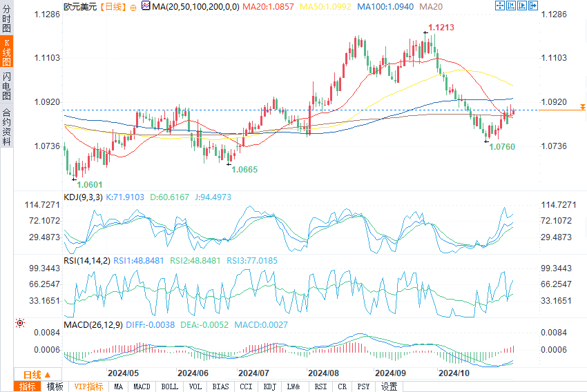Screen dimensions: 587x392
Task: Toggle the BOLL indicator
Action: (169, 386)
